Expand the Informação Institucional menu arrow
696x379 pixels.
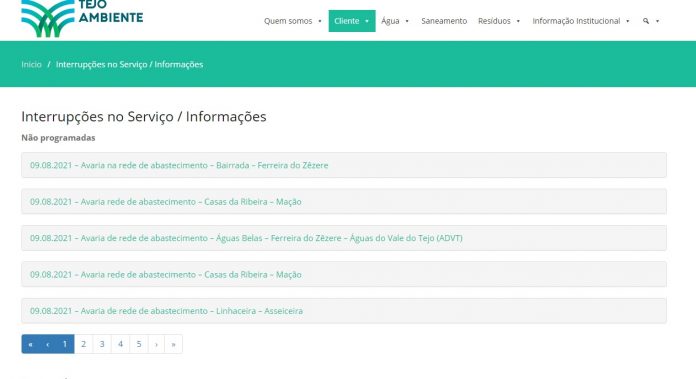click(x=628, y=21)
